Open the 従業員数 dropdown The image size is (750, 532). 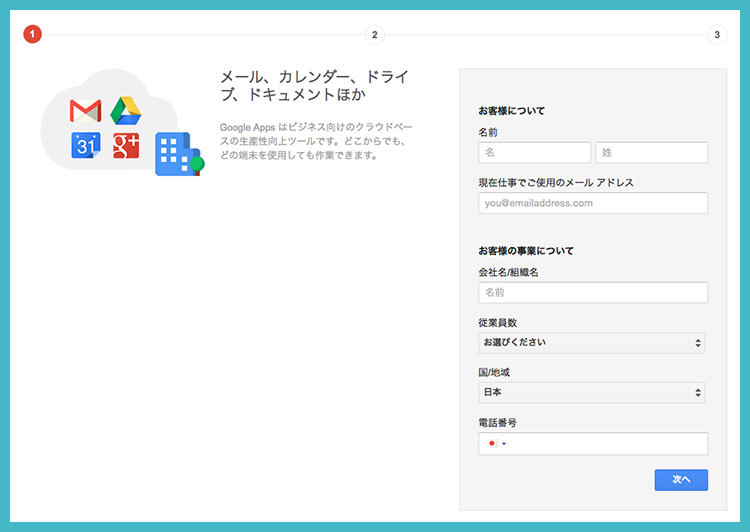(x=591, y=343)
